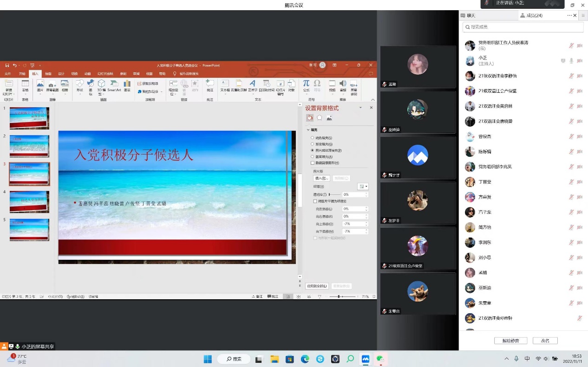Click the SmartArt icon in the ribbon
The image size is (588, 367).
tap(114, 84)
